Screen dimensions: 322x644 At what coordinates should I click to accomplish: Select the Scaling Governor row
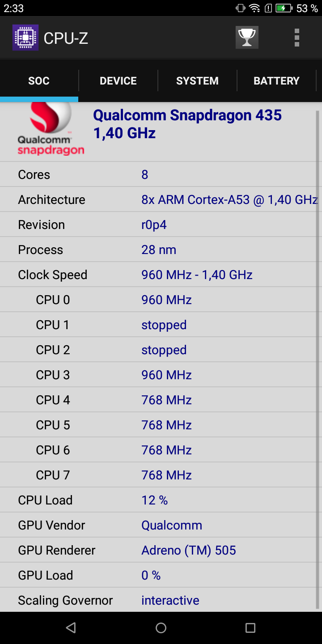tap(158, 600)
